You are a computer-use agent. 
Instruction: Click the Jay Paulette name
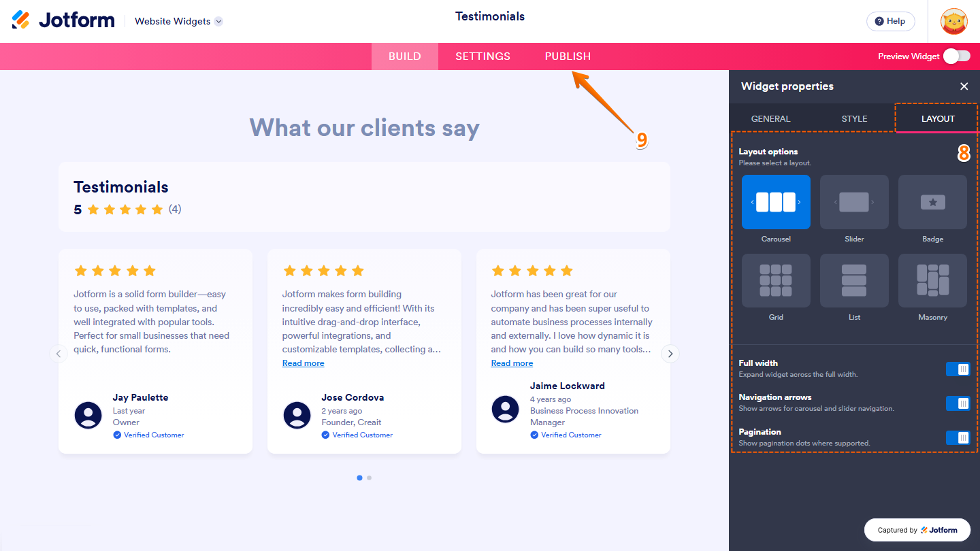tap(140, 397)
